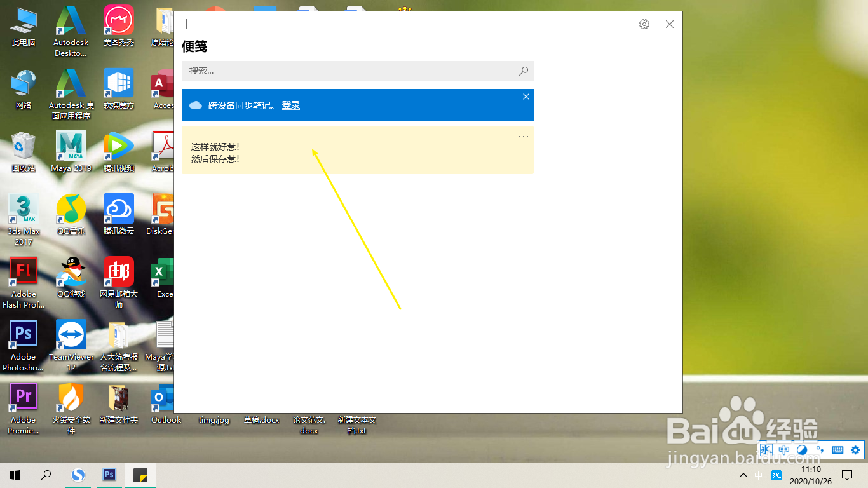
Task: Toggle full/half-width mode on the language bar
Action: 802,450
